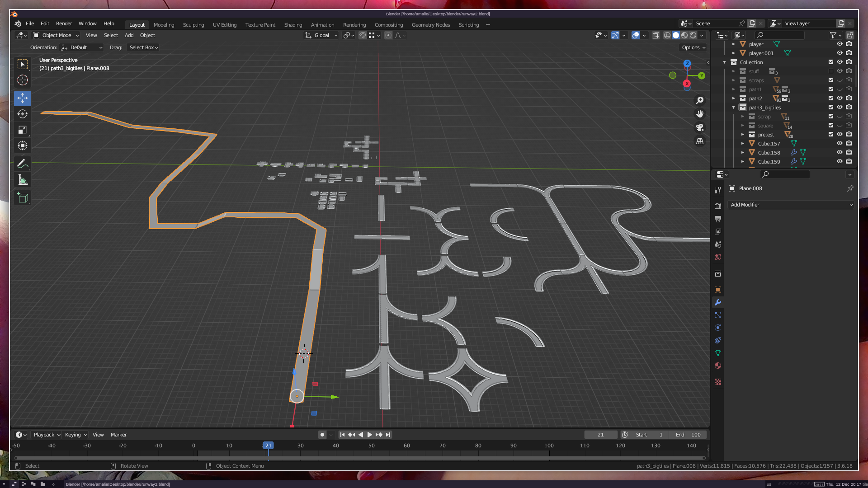Hide Cube.157 with its eye icon

click(x=840, y=144)
